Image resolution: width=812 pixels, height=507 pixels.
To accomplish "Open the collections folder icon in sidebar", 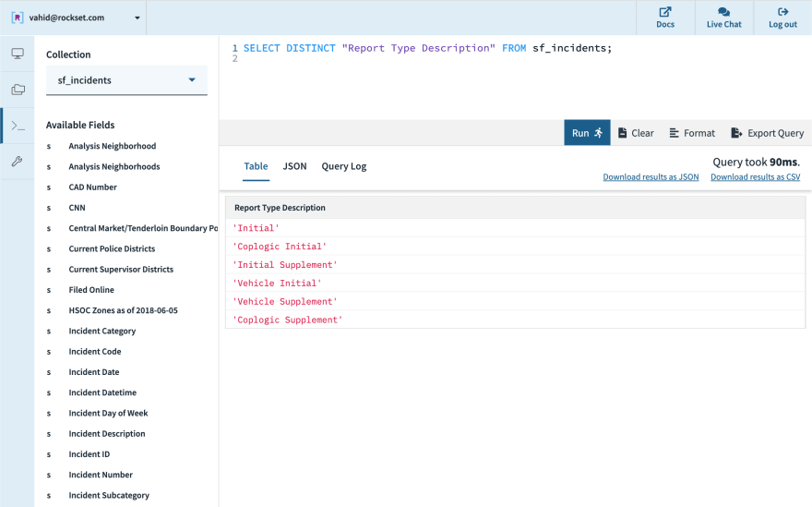I will click(x=18, y=90).
